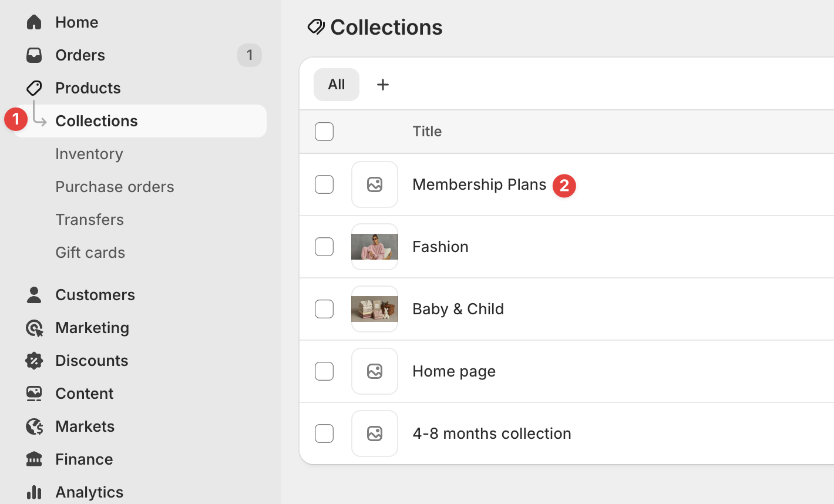The height and width of the screenshot is (504, 834).
Task: Open Inventory in the sidebar
Action: 89,154
